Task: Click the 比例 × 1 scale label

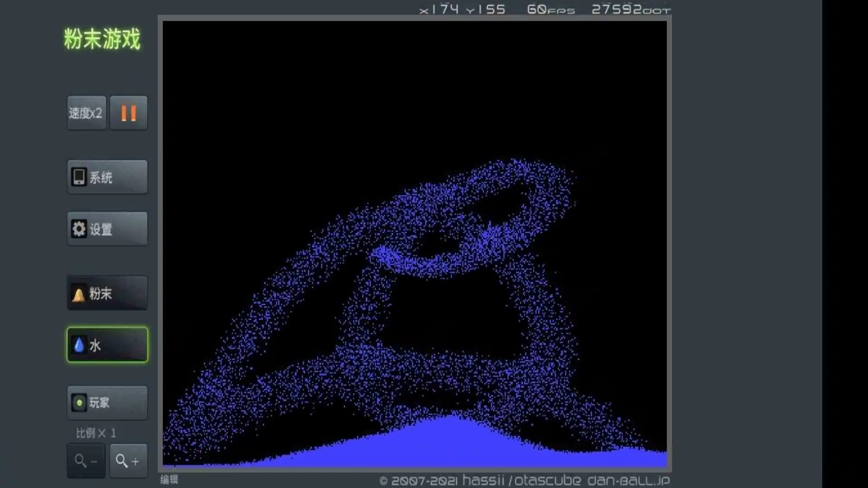Action: [95, 433]
